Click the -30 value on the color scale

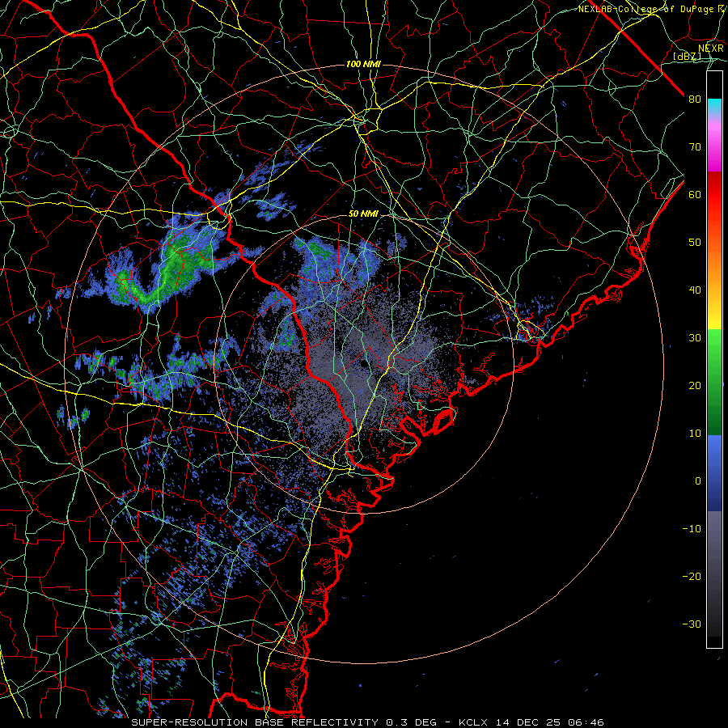(692, 624)
